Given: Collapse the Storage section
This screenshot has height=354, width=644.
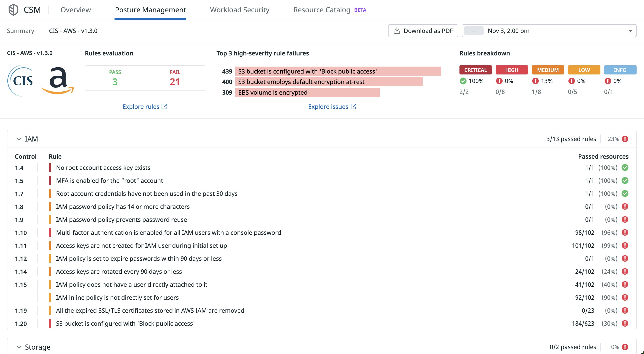Looking at the screenshot, I should 19,347.
